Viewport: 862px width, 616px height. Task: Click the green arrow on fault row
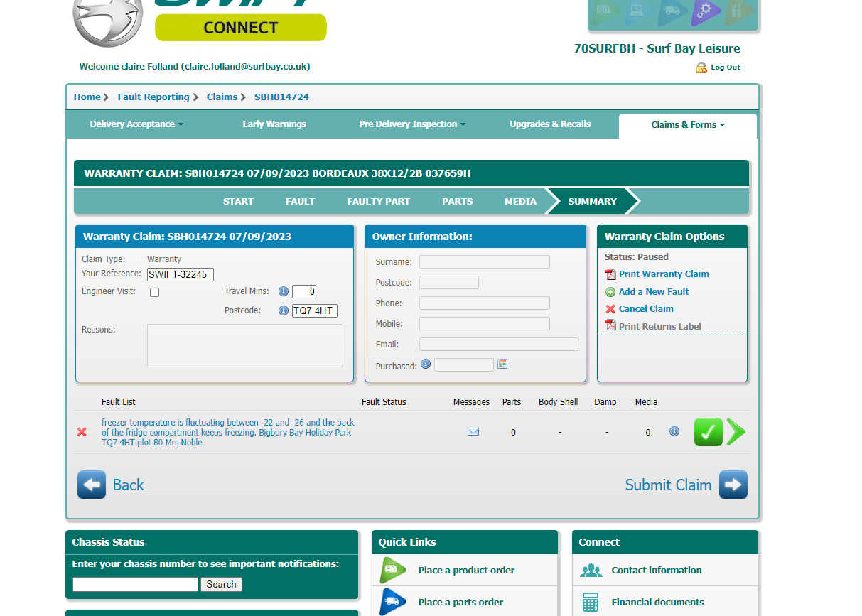tap(736, 432)
